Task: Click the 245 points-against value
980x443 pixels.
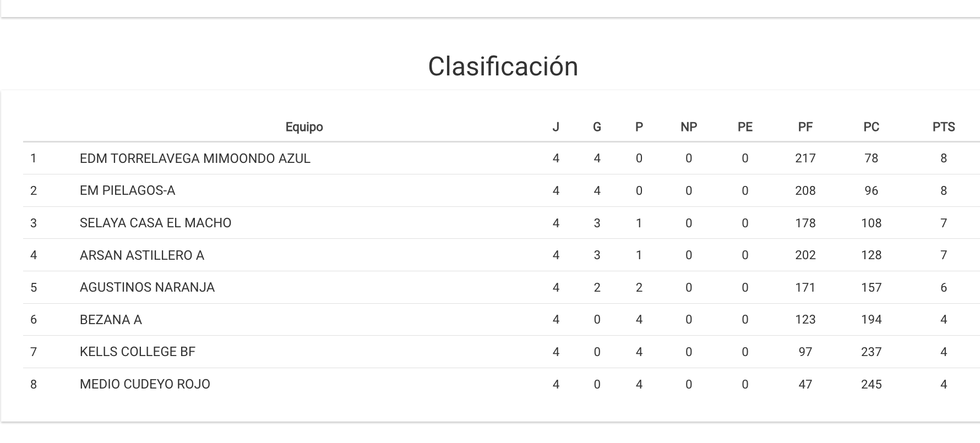Action: click(x=871, y=384)
